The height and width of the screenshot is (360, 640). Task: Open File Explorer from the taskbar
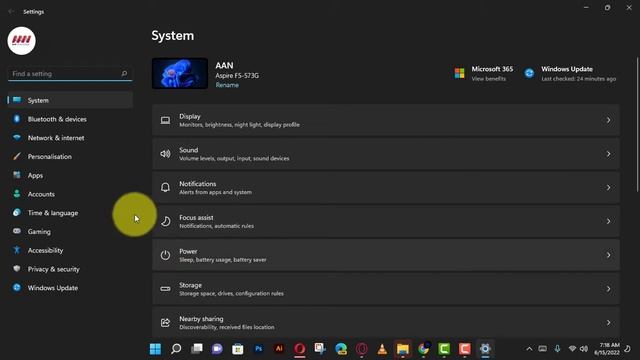pos(403,349)
